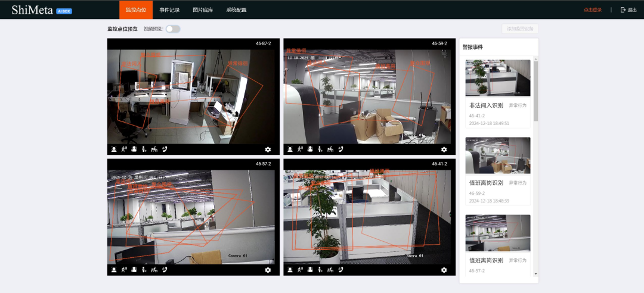Open settings gear for camera 46-87-2
The height and width of the screenshot is (293, 644).
(x=268, y=150)
